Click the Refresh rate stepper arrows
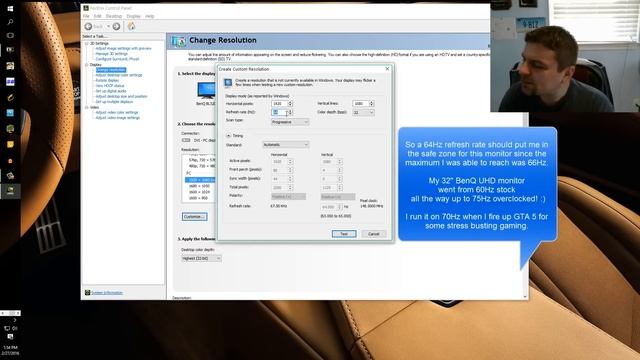This screenshot has width=640, height=360. 291,112
